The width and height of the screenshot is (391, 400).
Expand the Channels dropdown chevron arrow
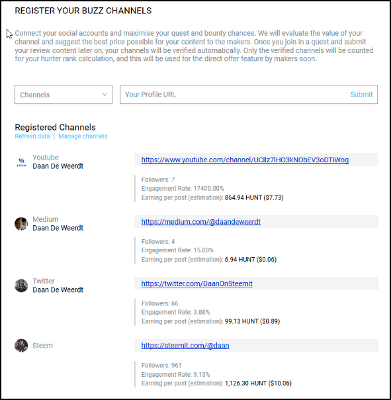pos(104,95)
